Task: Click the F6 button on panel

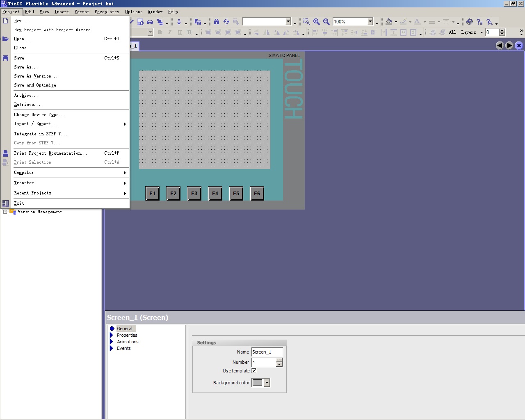Action: [x=257, y=194]
